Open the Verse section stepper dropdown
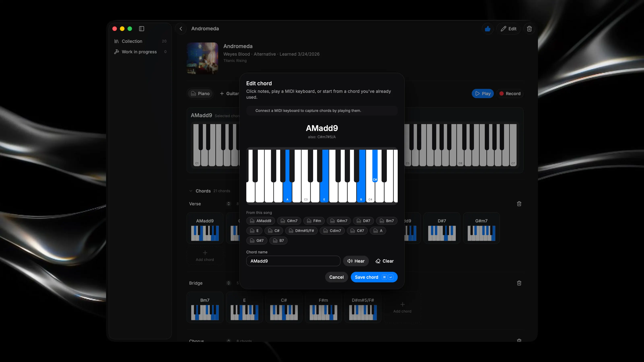The width and height of the screenshot is (644, 362). click(228, 204)
